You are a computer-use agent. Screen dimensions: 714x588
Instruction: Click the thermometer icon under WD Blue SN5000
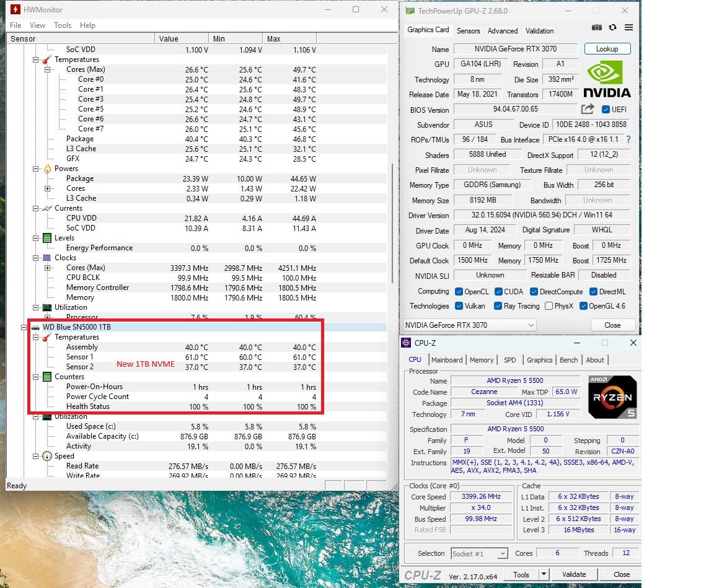coord(47,337)
